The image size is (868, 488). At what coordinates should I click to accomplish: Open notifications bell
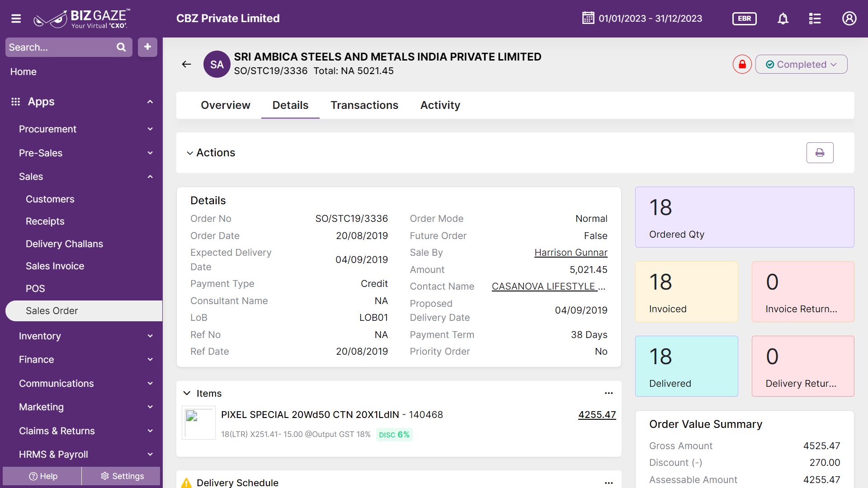(x=783, y=19)
